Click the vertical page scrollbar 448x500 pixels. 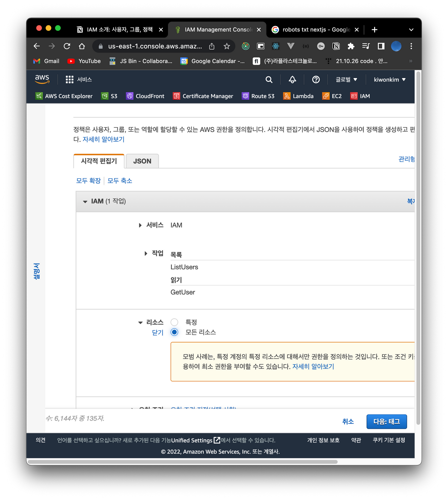point(418,248)
